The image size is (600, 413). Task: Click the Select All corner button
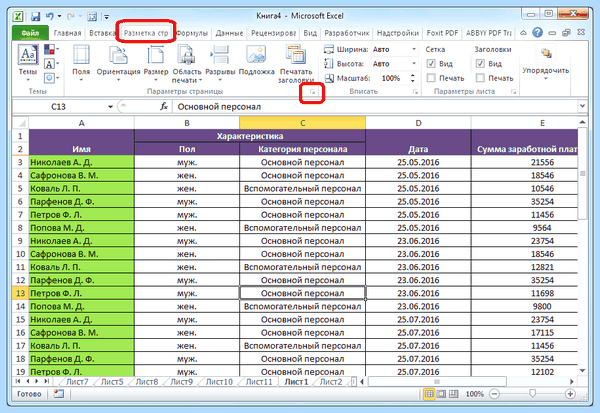coord(21,123)
